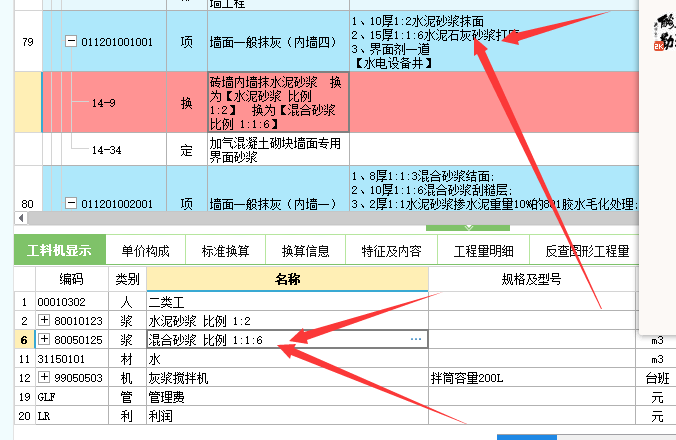Select code 011201002001
The height and width of the screenshot is (440, 676).
(117, 203)
